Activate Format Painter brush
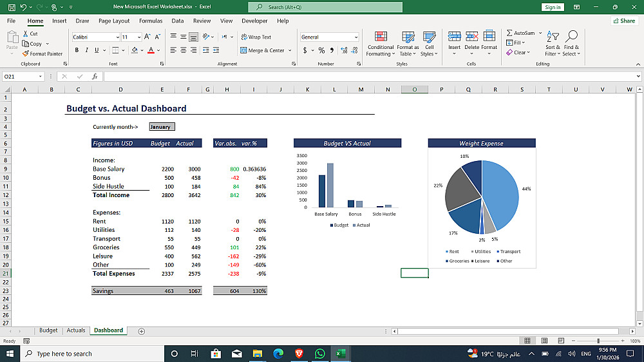Screen dimensions: 644x362 26,53
